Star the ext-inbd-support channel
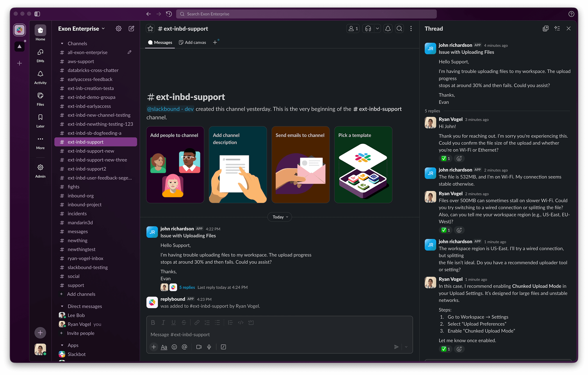588x375 pixels. [150, 28]
